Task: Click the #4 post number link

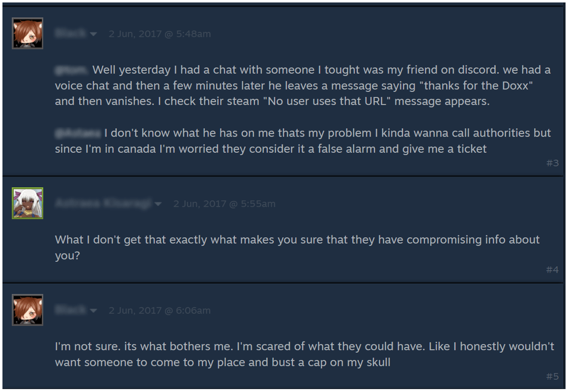Action: pyautogui.click(x=553, y=269)
